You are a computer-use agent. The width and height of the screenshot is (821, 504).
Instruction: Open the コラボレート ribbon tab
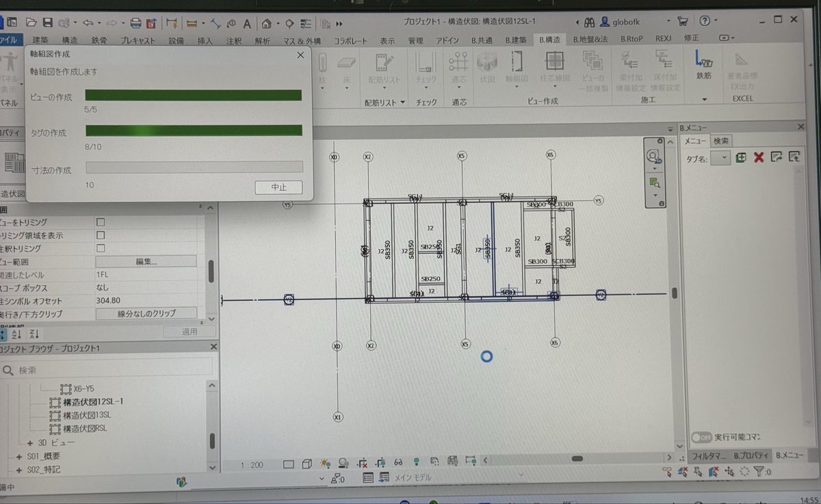(x=350, y=40)
